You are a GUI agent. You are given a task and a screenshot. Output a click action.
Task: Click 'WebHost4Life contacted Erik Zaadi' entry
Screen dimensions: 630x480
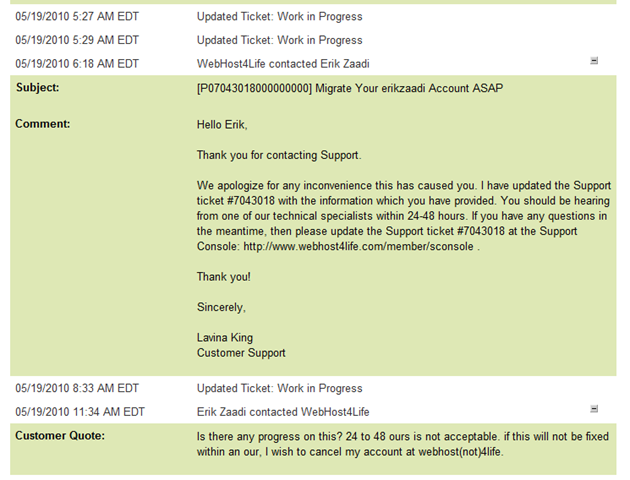(x=283, y=64)
